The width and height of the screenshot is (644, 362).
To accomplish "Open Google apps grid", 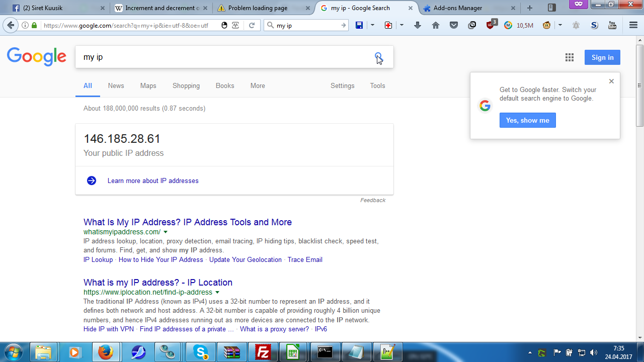I will tap(570, 57).
